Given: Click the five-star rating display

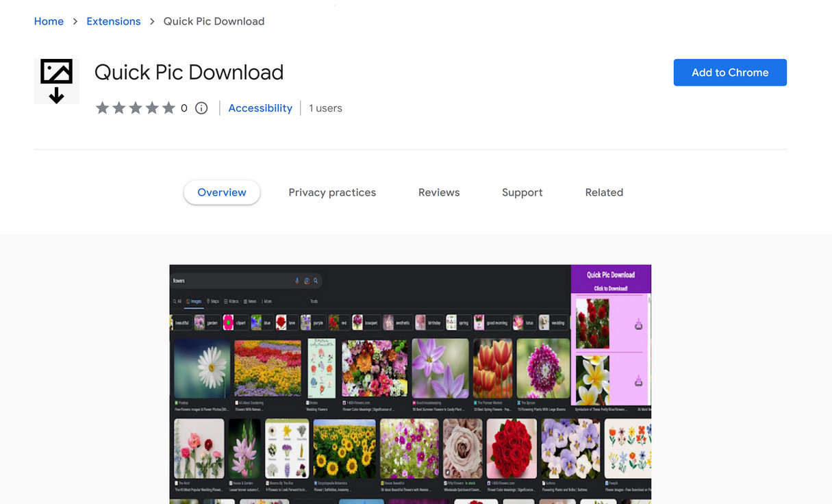Looking at the screenshot, I should [x=136, y=108].
